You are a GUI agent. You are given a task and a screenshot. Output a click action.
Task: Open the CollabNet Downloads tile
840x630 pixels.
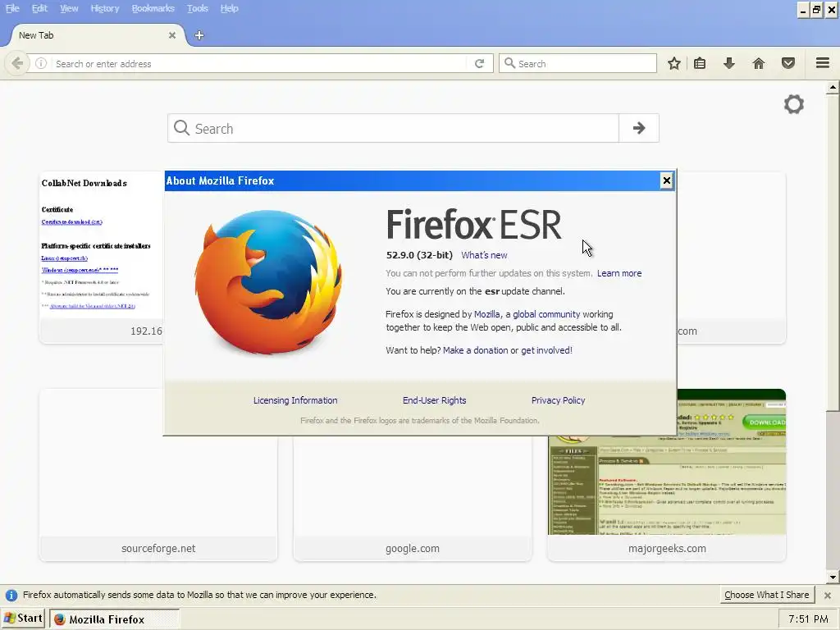point(101,257)
